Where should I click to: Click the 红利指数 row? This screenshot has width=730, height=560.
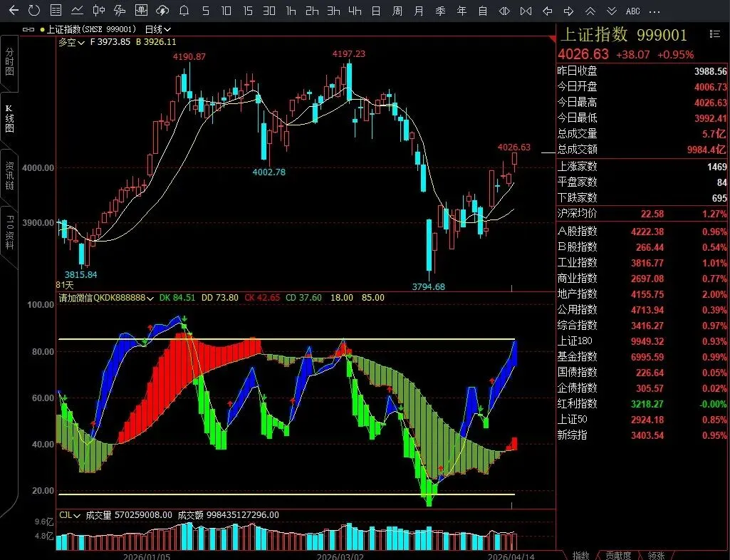tap(642, 404)
